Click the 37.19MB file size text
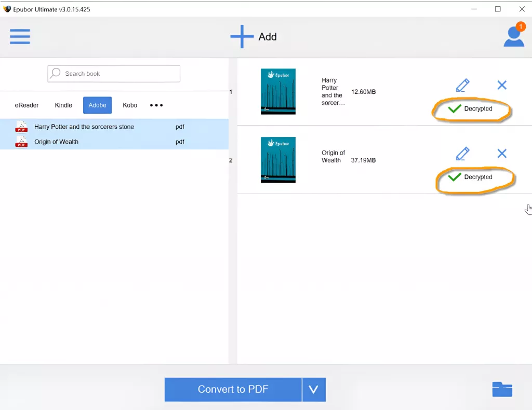The height and width of the screenshot is (410, 532). (x=363, y=160)
